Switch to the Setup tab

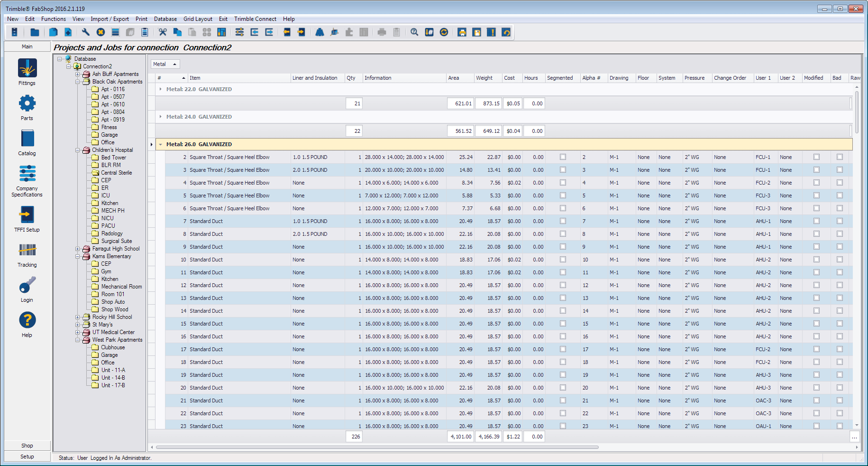point(27,457)
